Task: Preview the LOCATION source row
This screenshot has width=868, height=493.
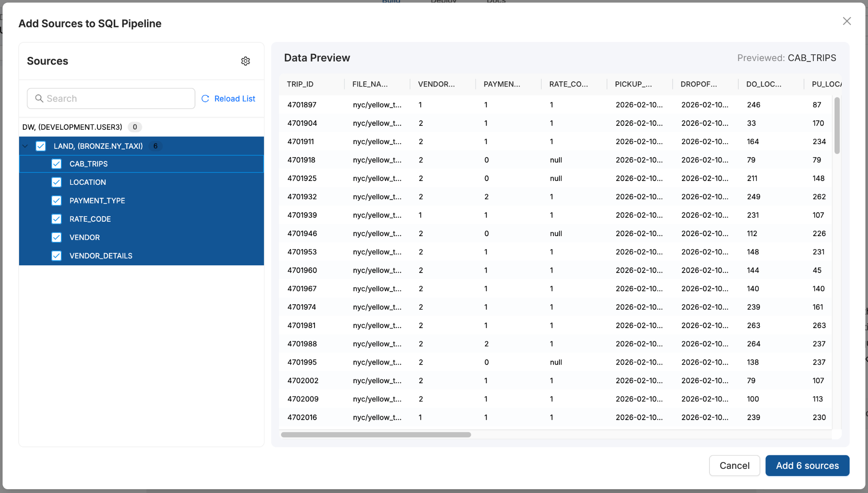Action: [142, 182]
